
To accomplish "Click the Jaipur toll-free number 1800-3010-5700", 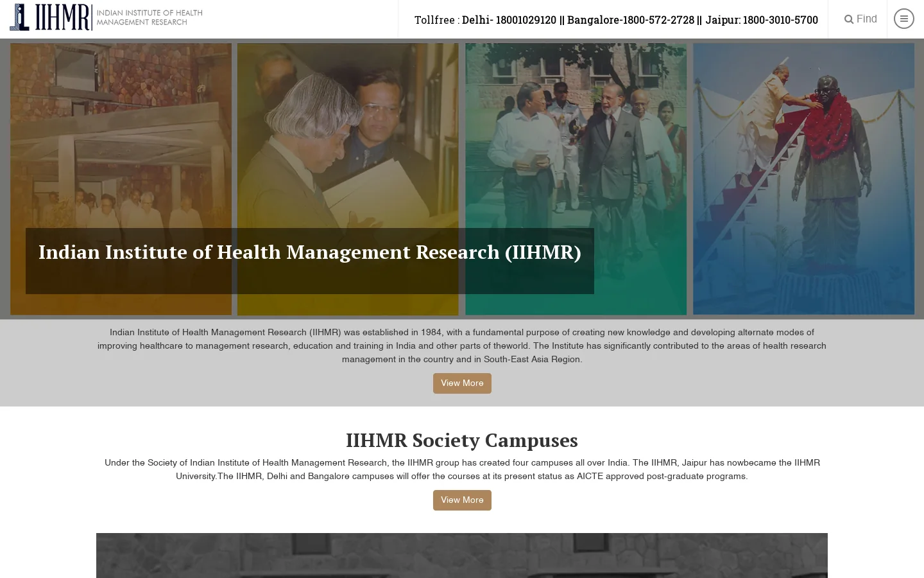I will click(780, 20).
